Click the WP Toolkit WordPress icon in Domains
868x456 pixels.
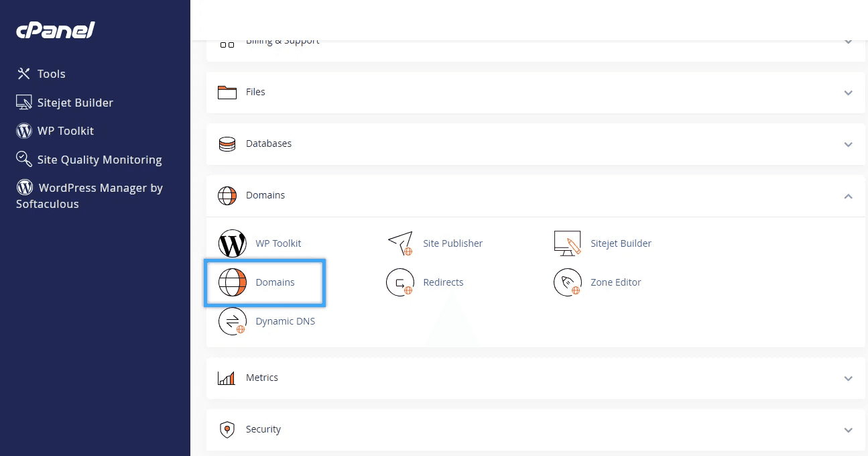click(233, 243)
